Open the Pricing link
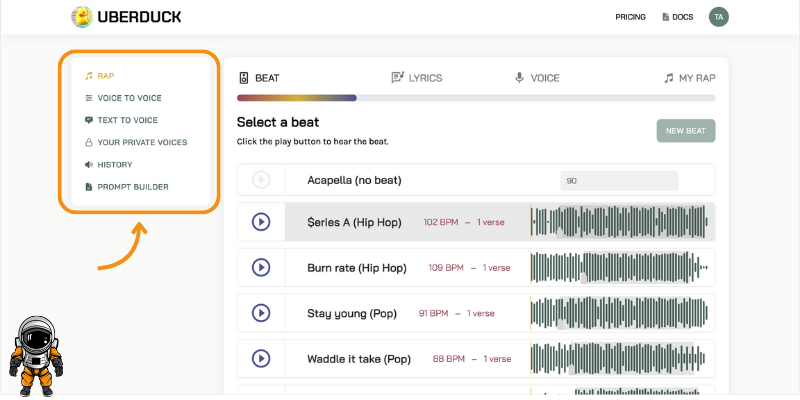The image size is (800, 400). (630, 17)
